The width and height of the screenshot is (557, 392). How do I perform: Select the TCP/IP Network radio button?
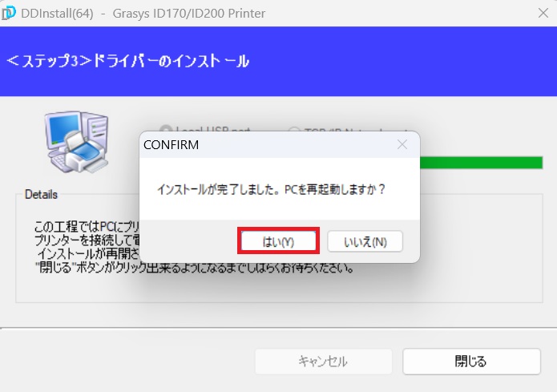click(293, 131)
